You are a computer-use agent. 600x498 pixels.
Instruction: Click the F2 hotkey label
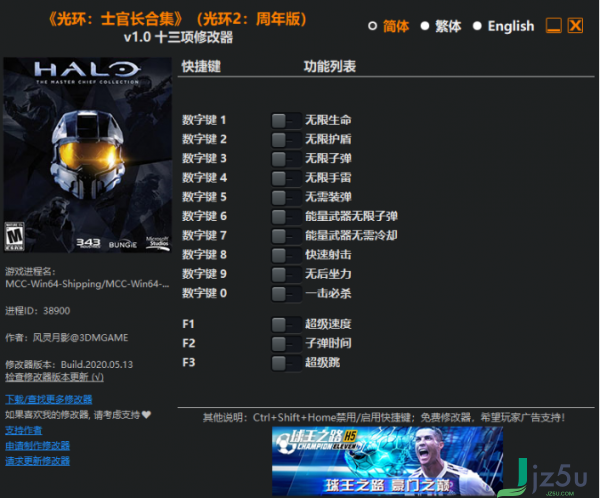coord(189,343)
